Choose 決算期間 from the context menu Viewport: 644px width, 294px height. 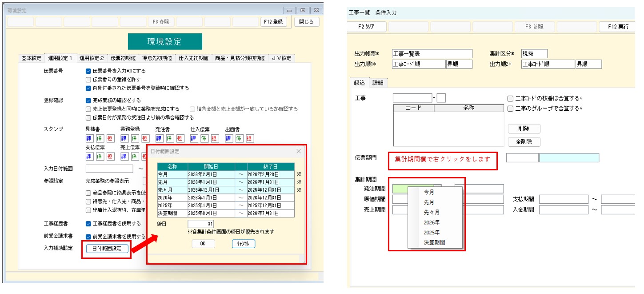tap(434, 242)
